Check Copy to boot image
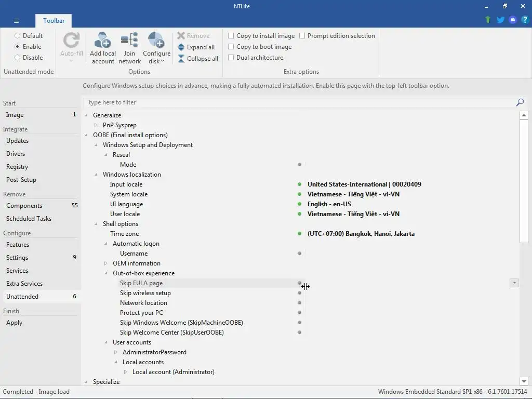This screenshot has width=532, height=399. tap(231, 46)
